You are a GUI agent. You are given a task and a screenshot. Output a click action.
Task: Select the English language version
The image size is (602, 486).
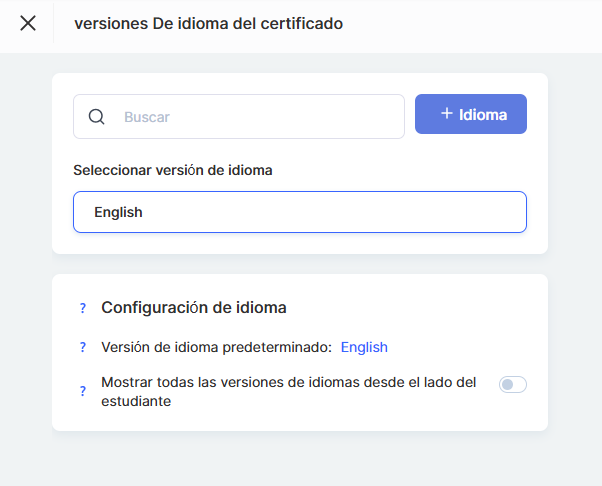tap(118, 212)
